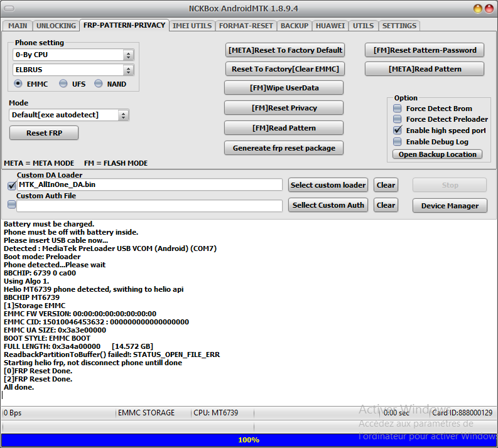Screen dimensions: 498x448
Task: Click the MTK_AllInOne_DA.bin loader field
Action: click(149, 184)
